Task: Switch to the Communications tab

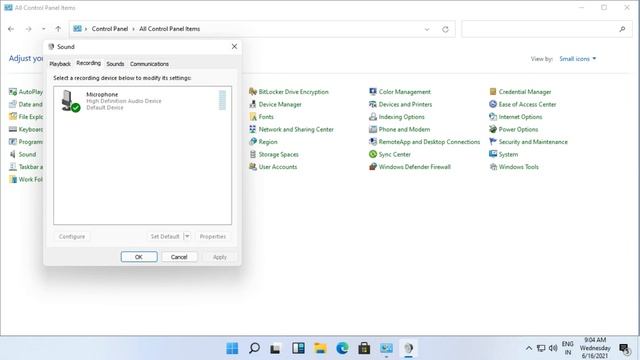Action: click(149, 64)
